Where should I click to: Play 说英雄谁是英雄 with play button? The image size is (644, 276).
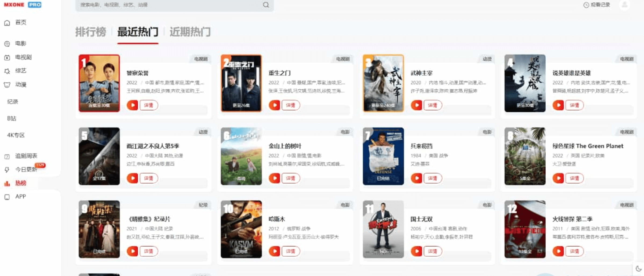tap(558, 105)
